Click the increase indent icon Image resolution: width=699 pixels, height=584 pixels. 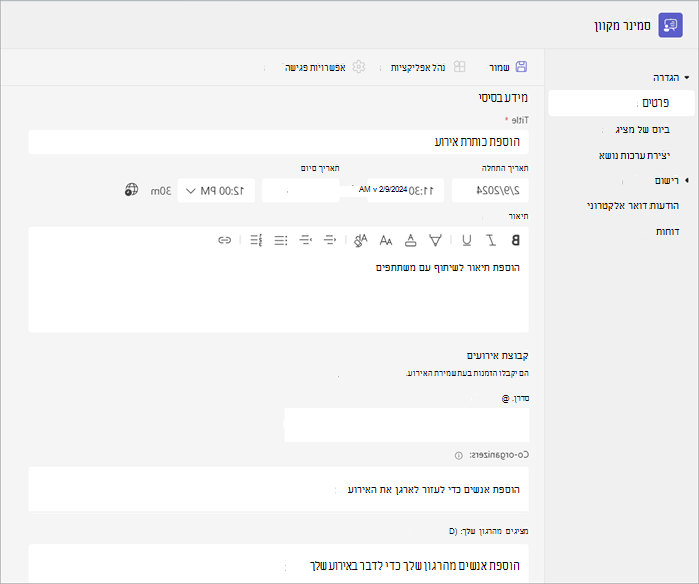pos(305,240)
